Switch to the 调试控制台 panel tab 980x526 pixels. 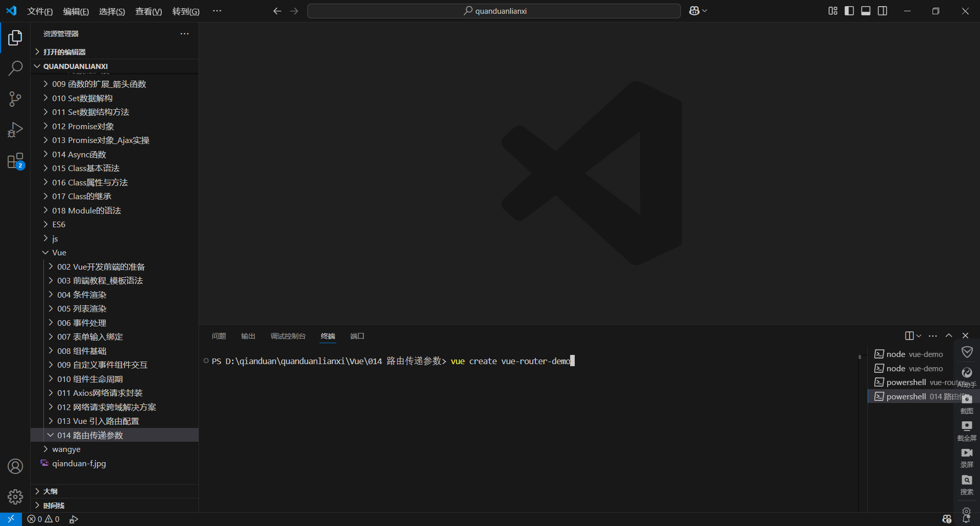click(x=288, y=336)
